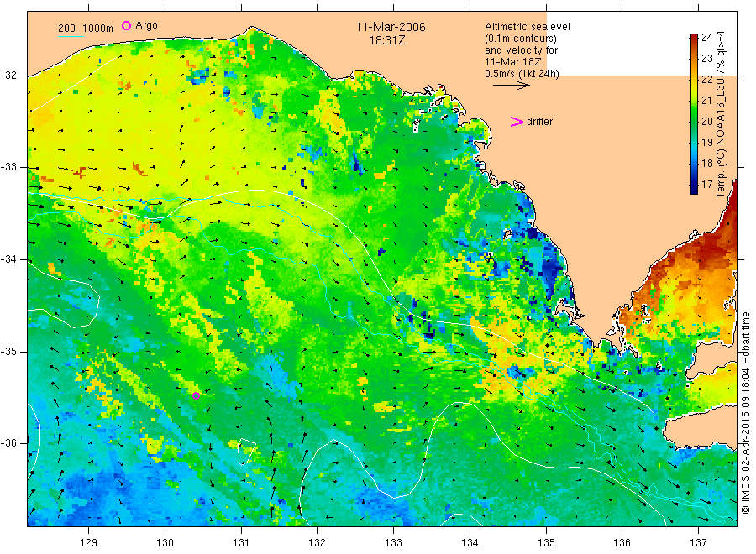This screenshot has width=756, height=554.
Task: Click the color bar value 22
Action: coord(706,80)
